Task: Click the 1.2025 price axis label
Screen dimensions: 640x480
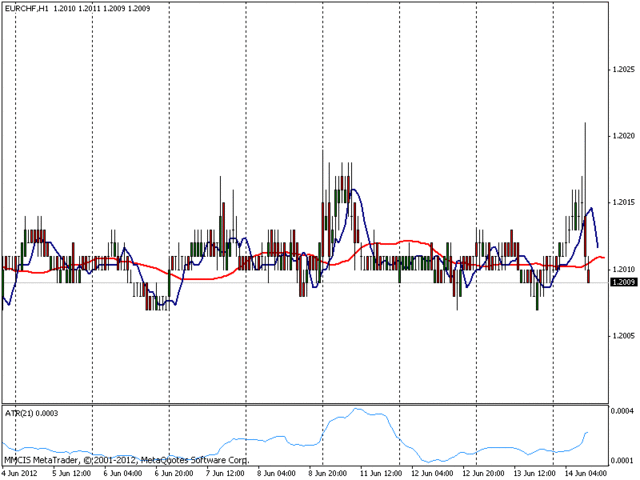Action: (623, 70)
